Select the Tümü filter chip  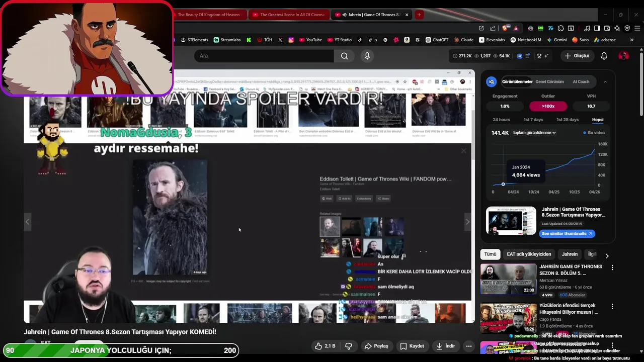491,254
